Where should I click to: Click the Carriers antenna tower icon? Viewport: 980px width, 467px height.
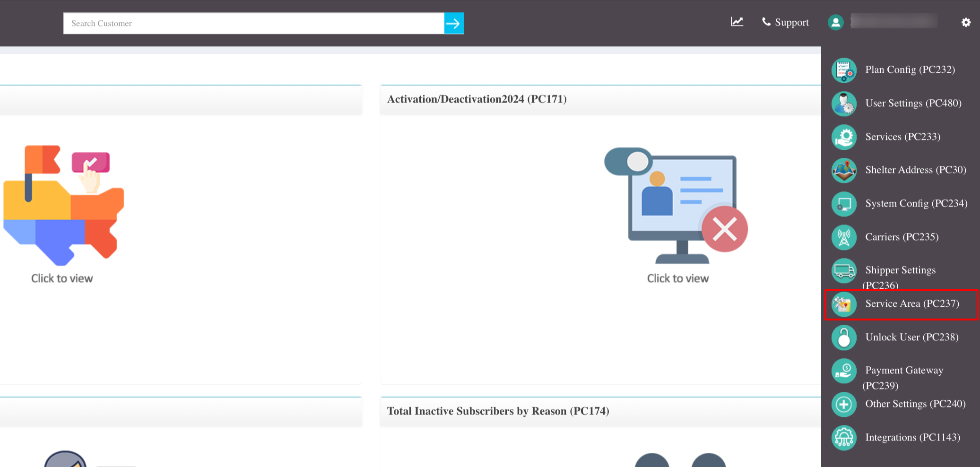coord(844,237)
